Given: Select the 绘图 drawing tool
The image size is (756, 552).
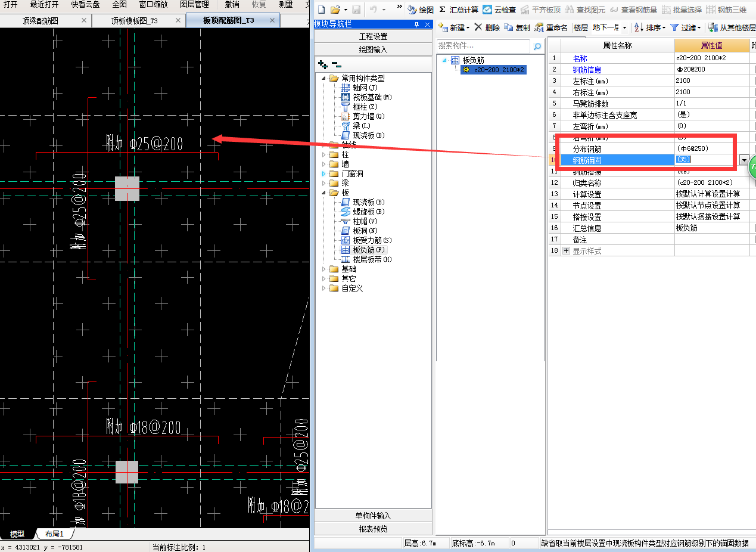Looking at the screenshot, I should (421, 10).
